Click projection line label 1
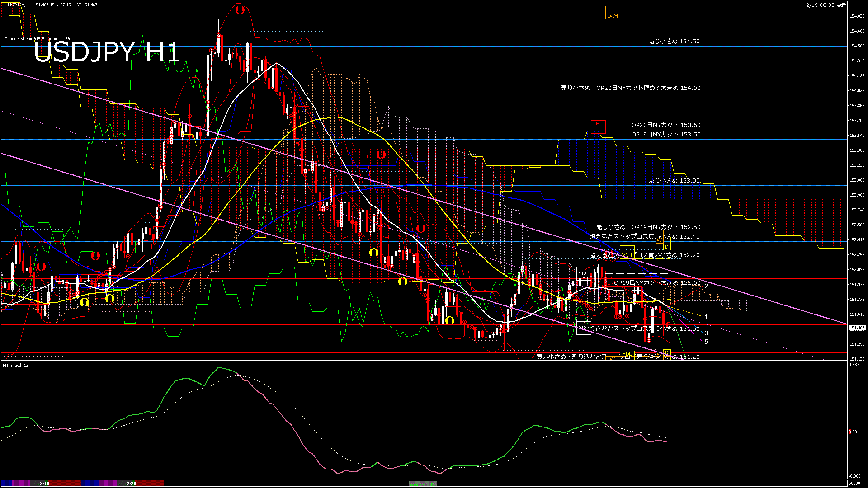This screenshot has height=488, width=868. pyautogui.click(x=706, y=317)
